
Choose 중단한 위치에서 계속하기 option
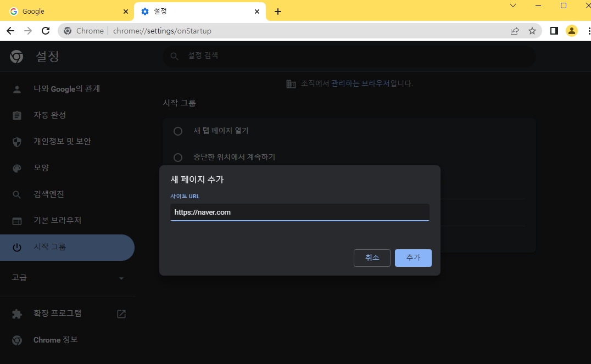pos(177,157)
